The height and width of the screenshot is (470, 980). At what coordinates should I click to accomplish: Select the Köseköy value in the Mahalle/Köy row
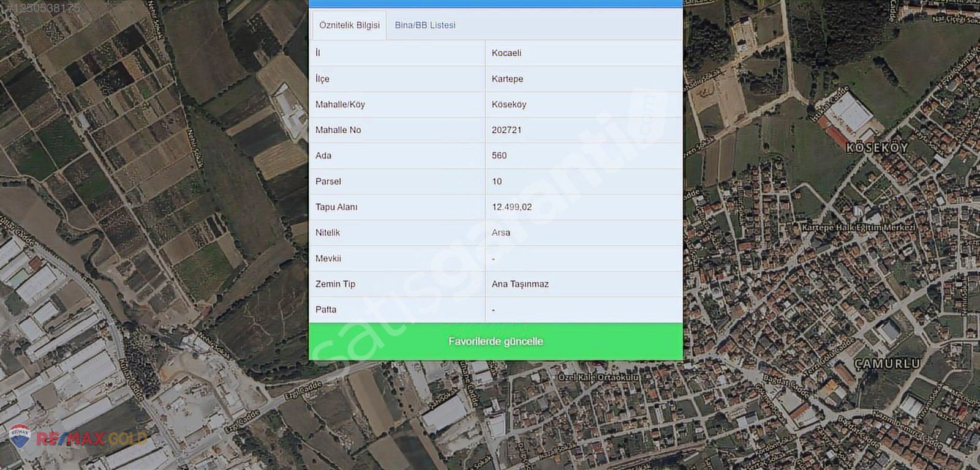(x=508, y=105)
